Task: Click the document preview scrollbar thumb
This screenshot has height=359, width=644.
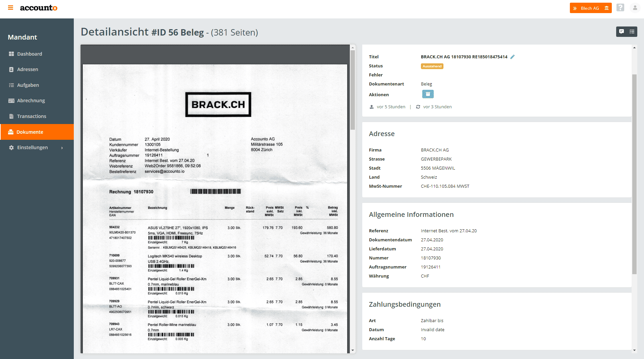Action: click(x=353, y=90)
